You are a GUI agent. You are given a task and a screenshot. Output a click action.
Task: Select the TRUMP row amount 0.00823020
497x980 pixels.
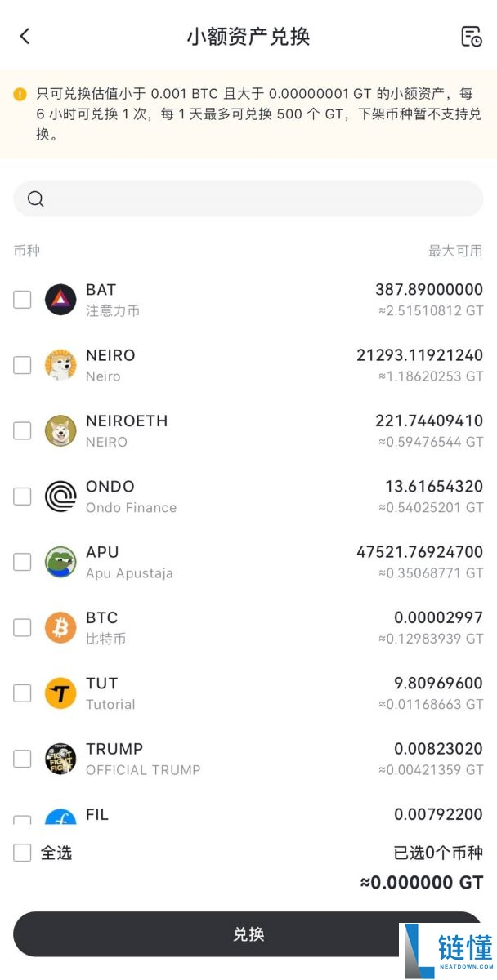(438, 749)
